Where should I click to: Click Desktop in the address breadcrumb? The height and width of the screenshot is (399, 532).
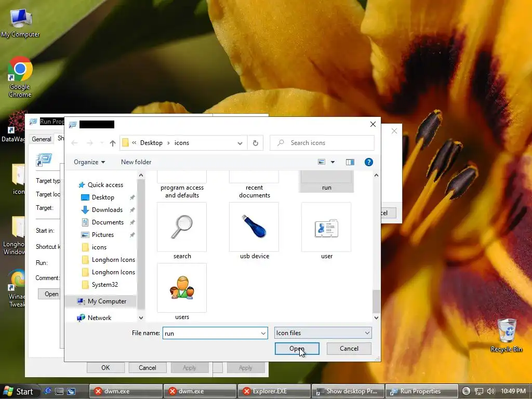151,143
